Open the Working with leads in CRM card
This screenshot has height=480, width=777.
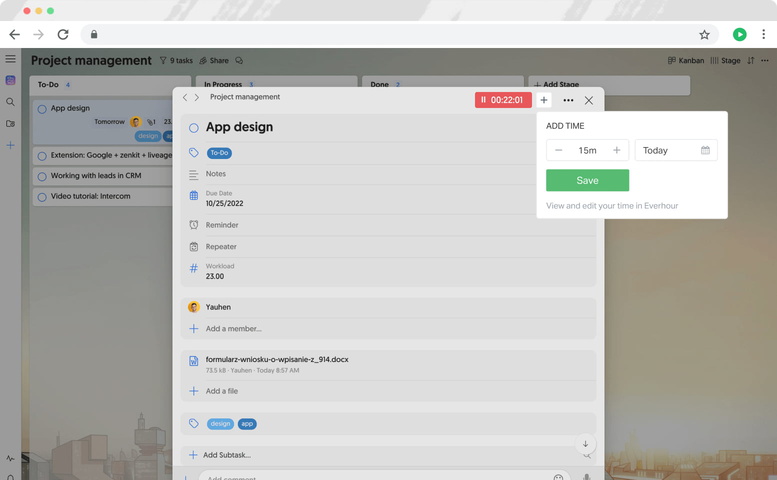(103, 176)
